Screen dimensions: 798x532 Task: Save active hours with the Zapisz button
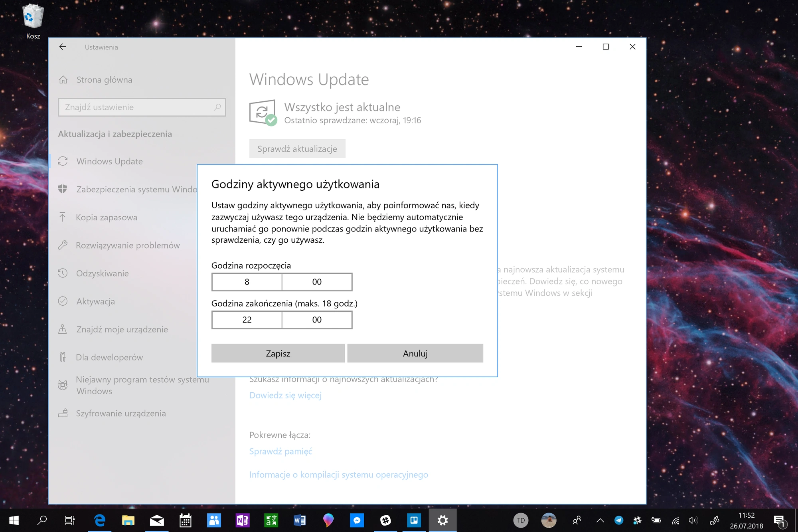pyautogui.click(x=278, y=353)
